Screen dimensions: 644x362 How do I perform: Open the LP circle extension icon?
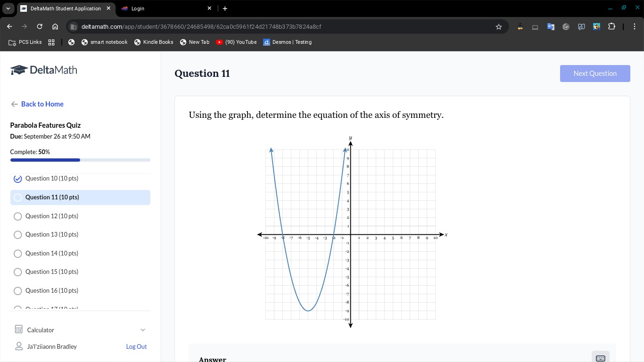tap(566, 26)
